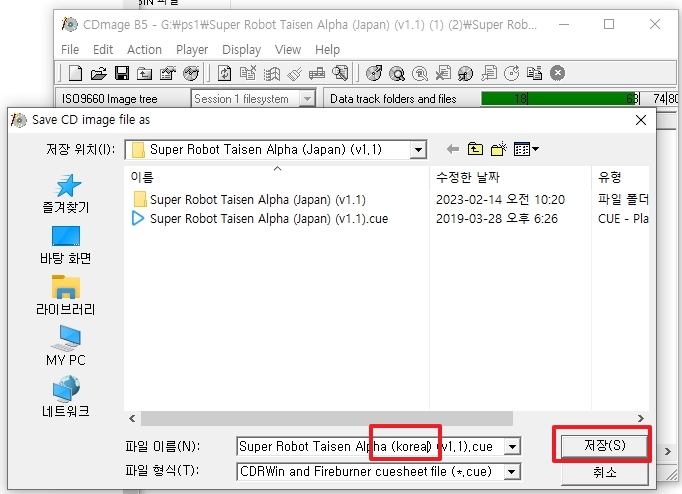This screenshot has width=682, height=494.
Task: Click the 저장(S) save button
Action: 604,445
